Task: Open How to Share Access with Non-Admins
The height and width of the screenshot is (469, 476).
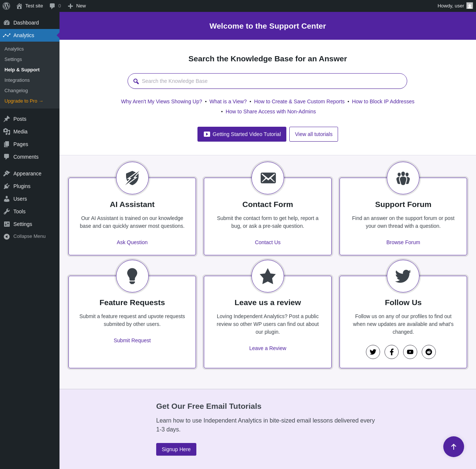Action: pos(271,111)
